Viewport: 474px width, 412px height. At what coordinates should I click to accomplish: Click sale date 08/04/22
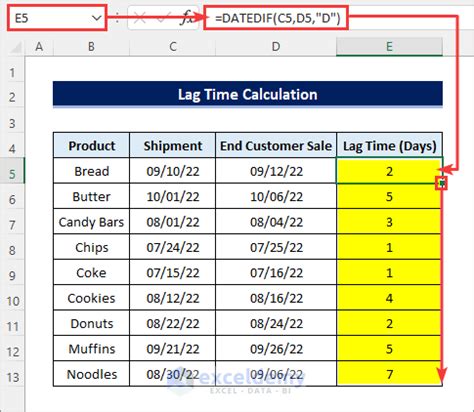click(276, 222)
